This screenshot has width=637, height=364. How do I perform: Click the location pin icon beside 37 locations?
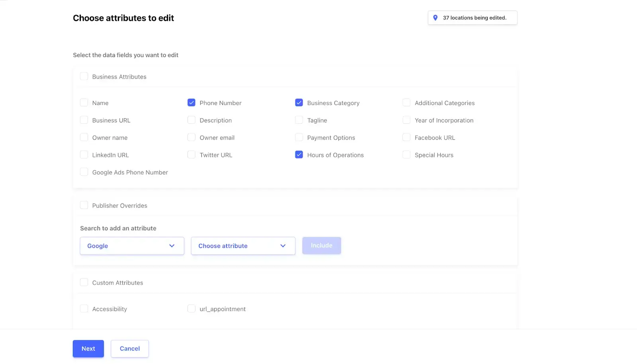435,18
